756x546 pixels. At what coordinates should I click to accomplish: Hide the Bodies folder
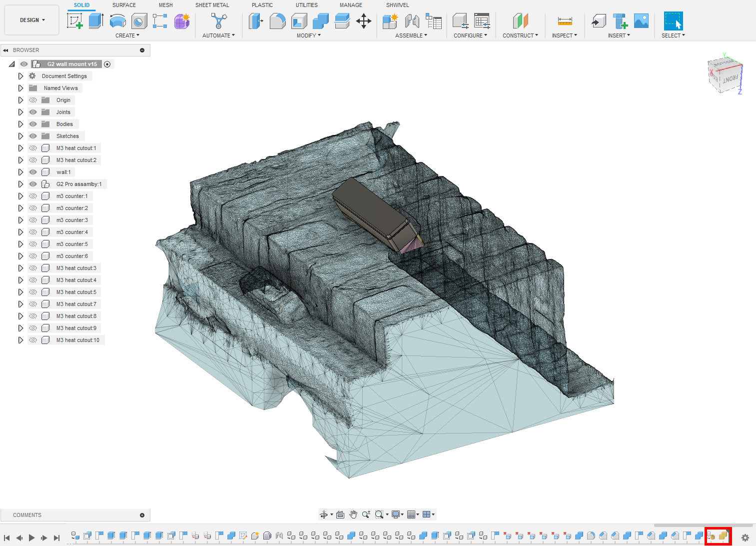(x=32, y=124)
